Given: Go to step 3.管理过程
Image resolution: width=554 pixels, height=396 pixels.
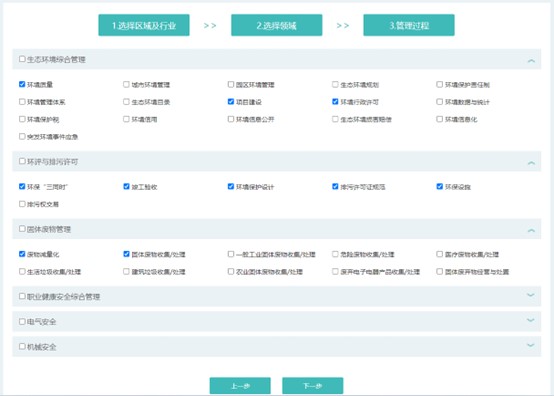Looking at the screenshot, I should click(x=409, y=25).
